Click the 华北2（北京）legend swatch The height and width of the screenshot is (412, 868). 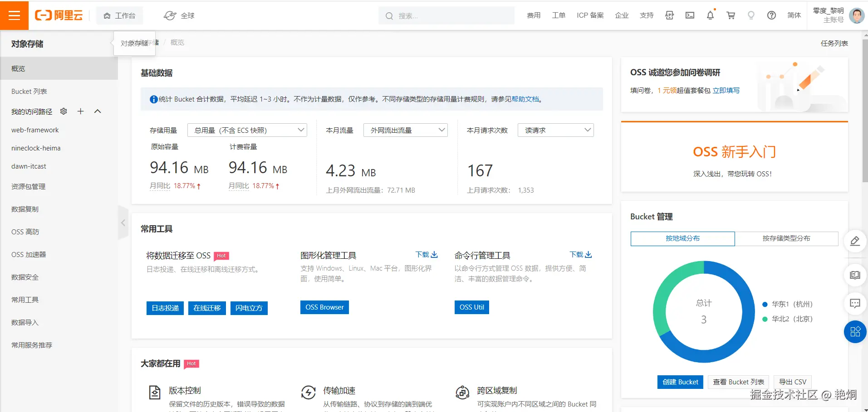[765, 319]
